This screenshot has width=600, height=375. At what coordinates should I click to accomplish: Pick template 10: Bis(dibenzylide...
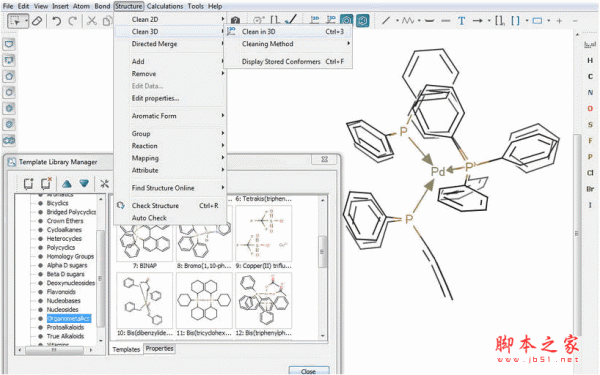coord(145,305)
